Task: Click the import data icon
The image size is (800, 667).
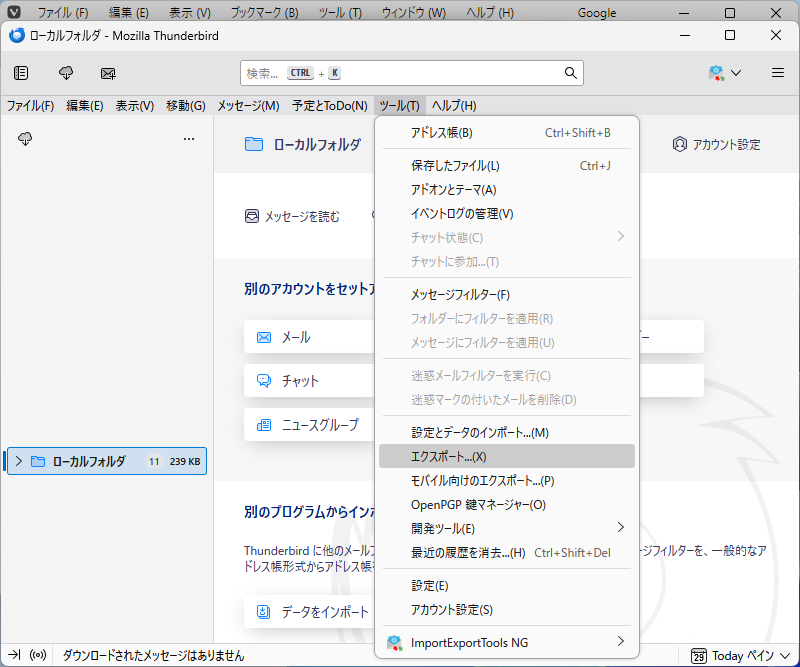Action: tap(263, 611)
